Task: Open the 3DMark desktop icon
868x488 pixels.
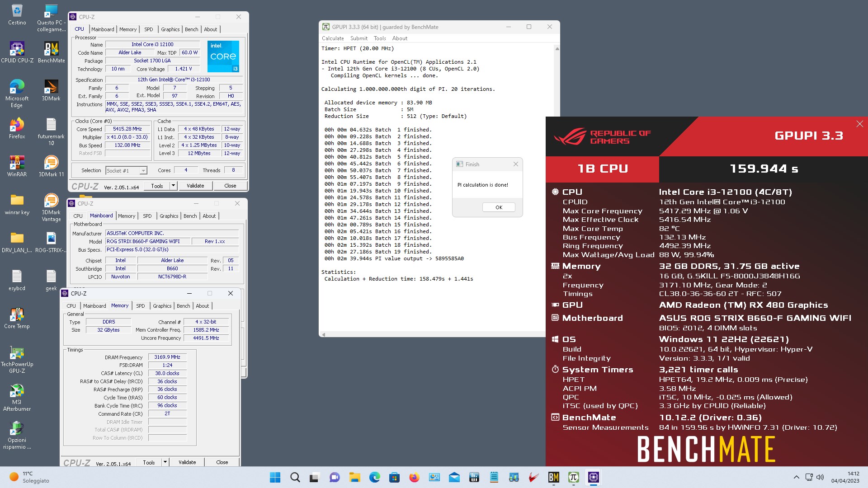Action: click(51, 90)
